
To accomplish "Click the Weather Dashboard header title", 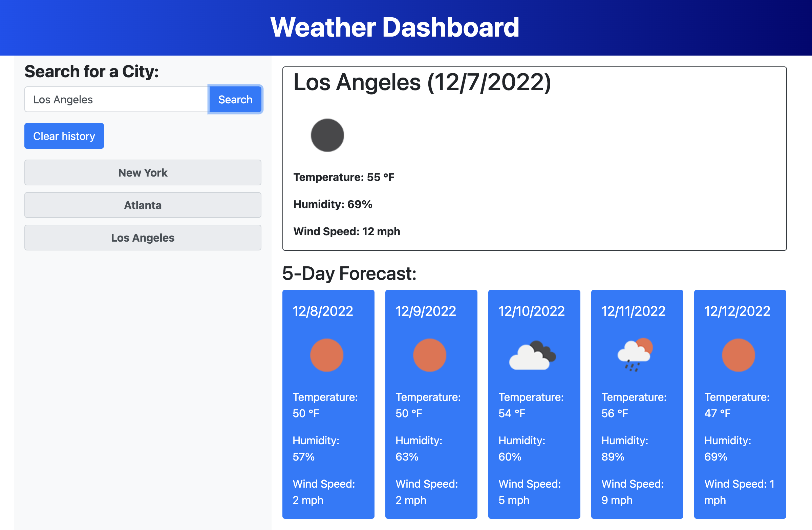I will point(395,27).
